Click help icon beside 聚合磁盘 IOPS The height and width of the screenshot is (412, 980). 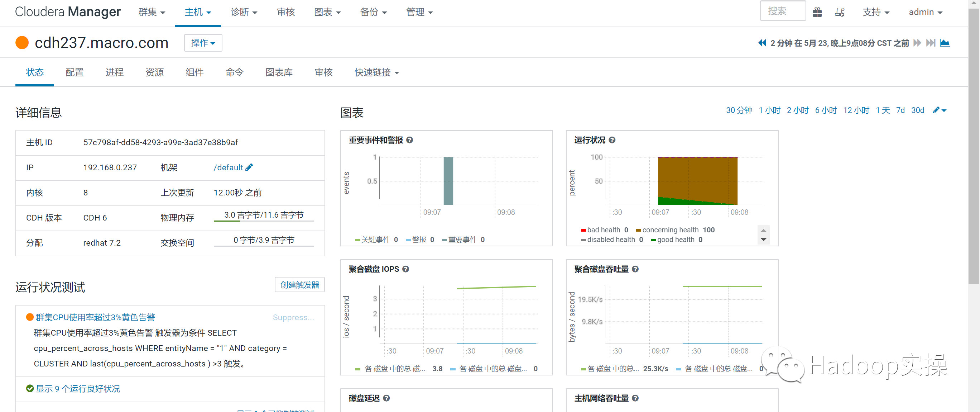coord(405,269)
